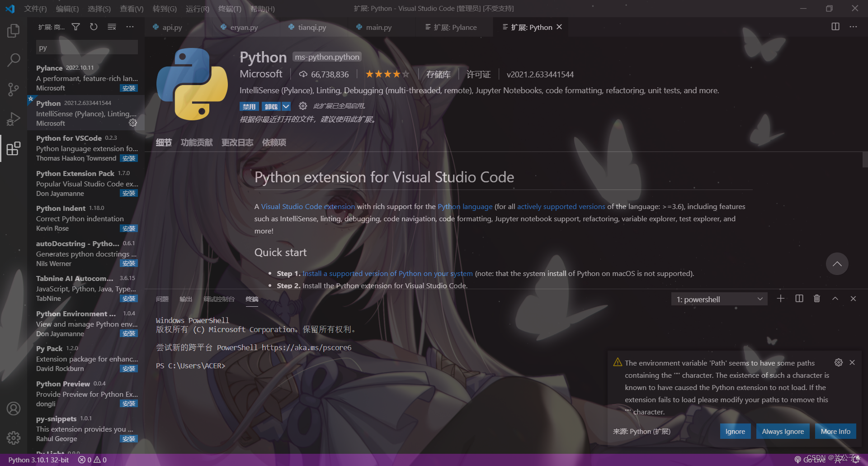The height and width of the screenshot is (466, 868).
Task: Open the Explorer view in the activity bar
Action: tap(14, 31)
